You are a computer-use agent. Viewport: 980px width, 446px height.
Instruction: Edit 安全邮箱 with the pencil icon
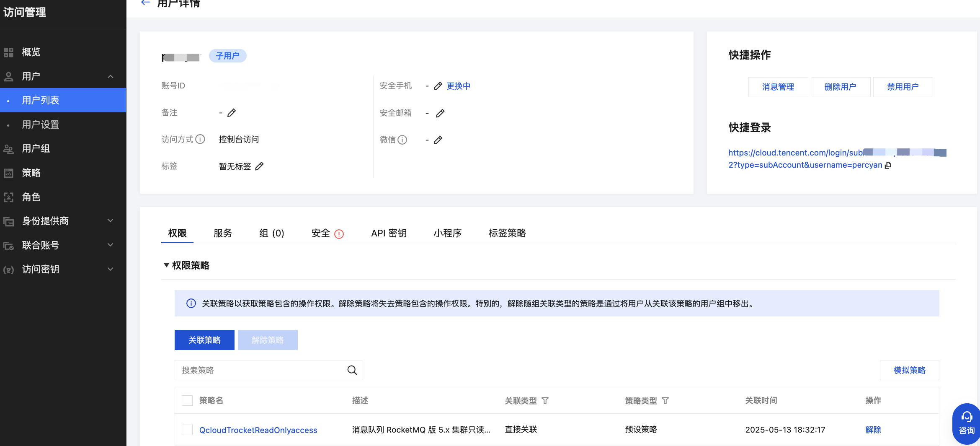440,113
